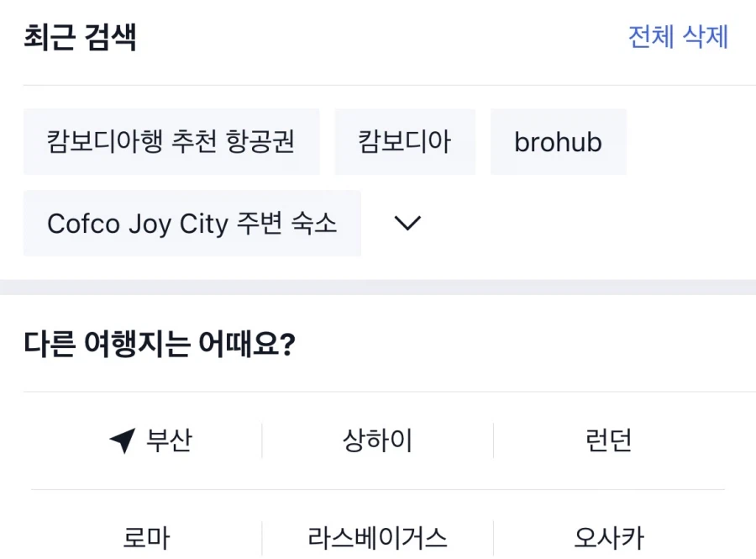Image resolution: width=756 pixels, height=559 pixels.
Task: Click the current location arrow icon beside 부산
Action: point(123,439)
